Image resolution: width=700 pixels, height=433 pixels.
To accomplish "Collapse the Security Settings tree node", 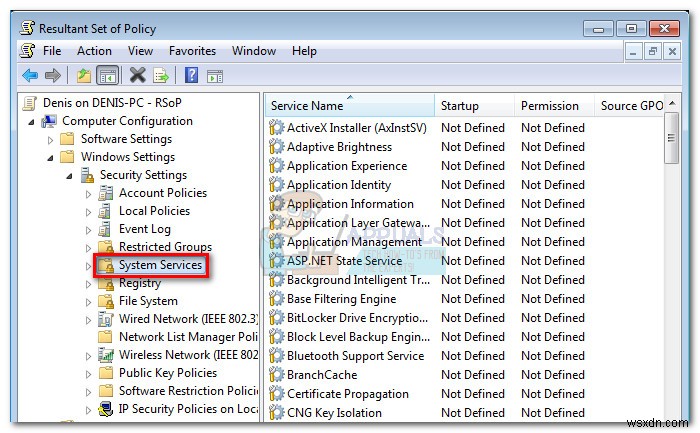I will coord(70,175).
